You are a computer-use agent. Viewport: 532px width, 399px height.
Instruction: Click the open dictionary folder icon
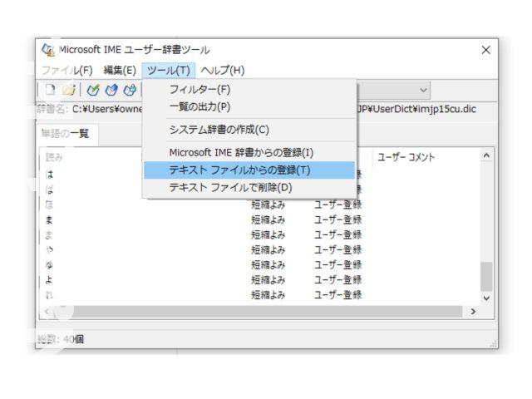pyautogui.click(x=68, y=90)
